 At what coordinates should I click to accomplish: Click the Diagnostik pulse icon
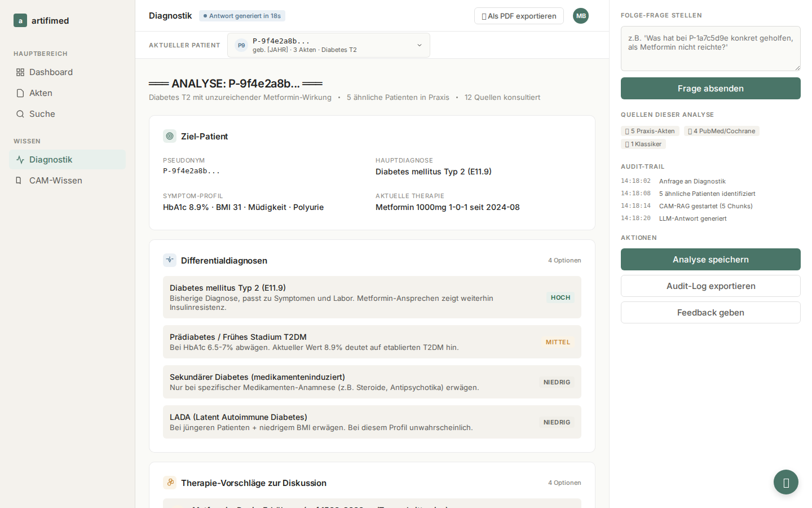[20, 160]
